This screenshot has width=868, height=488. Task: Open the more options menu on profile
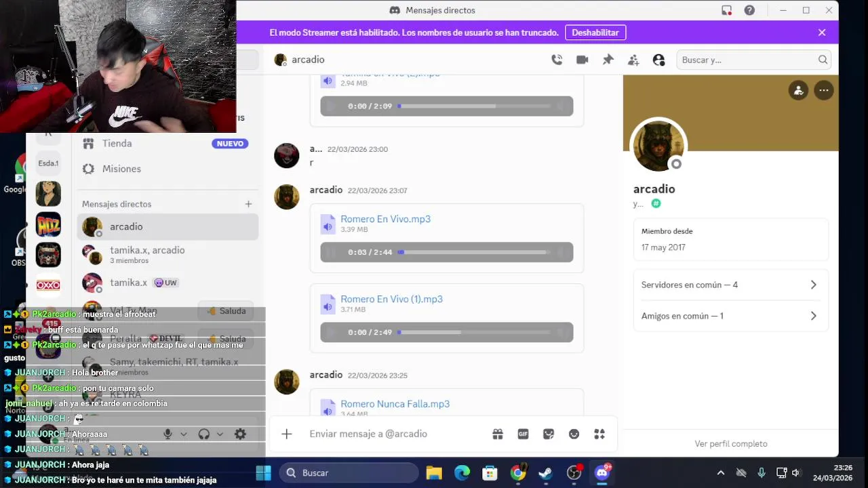tap(823, 90)
